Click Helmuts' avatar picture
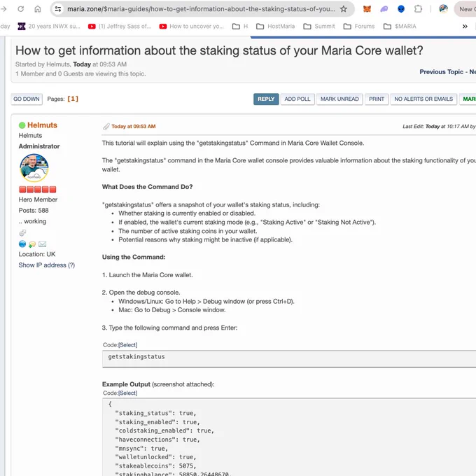 point(34,168)
